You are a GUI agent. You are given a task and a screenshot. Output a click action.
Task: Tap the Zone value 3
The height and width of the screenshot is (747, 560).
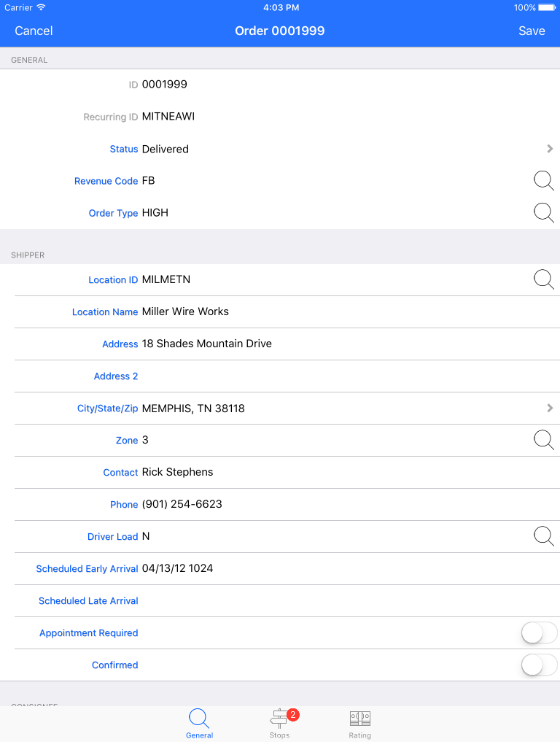click(x=145, y=440)
